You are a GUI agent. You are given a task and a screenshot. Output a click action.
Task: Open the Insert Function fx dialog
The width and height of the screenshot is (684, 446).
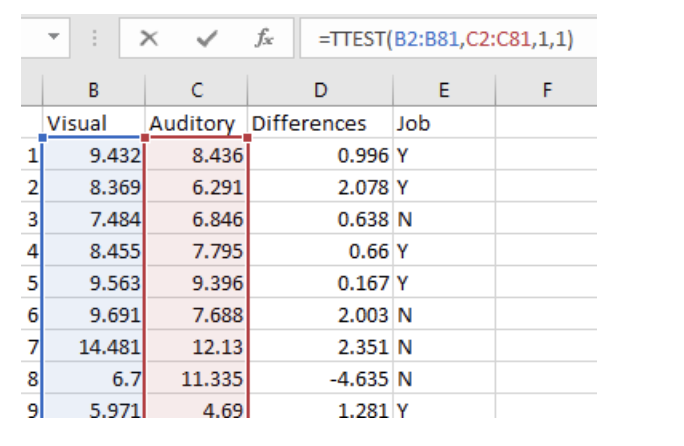(265, 39)
